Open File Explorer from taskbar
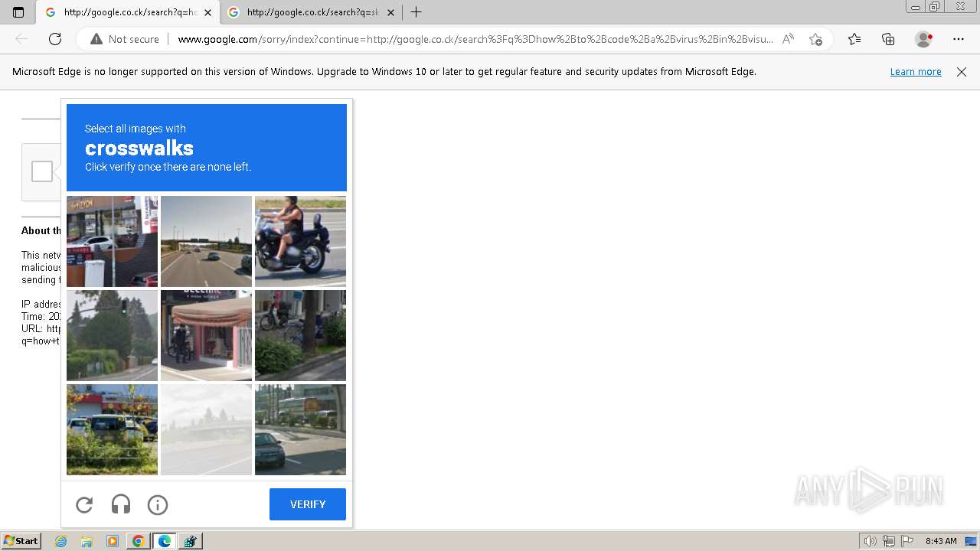980x551 pixels. point(87,541)
